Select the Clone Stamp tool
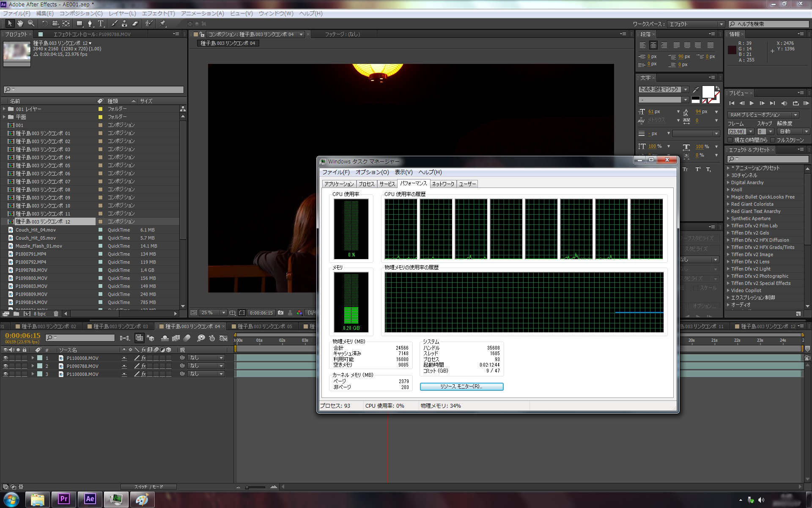Image resolution: width=812 pixels, height=508 pixels. (x=125, y=24)
